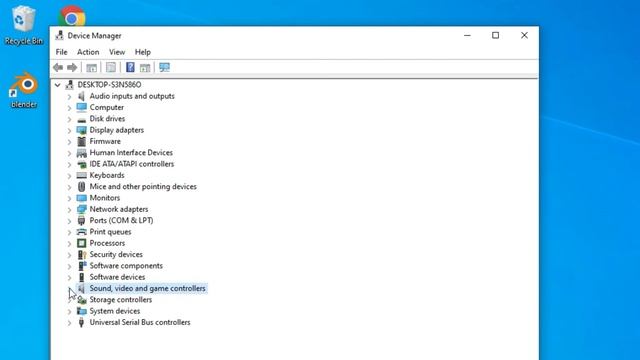Click the Security devices key icon
Viewport: 640px width, 360px height.
coord(81,254)
